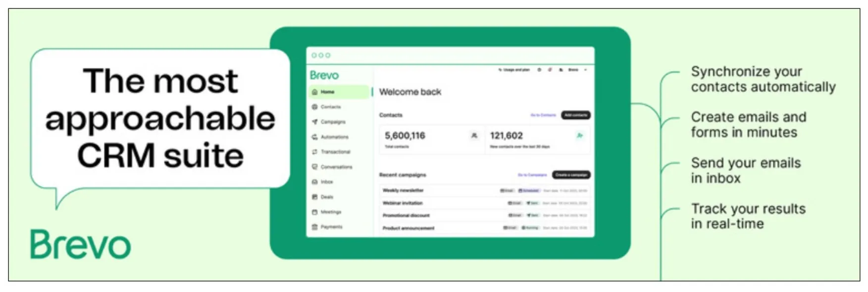Click the Brevo account name in top bar
The height and width of the screenshot is (292, 868).
[573, 70]
